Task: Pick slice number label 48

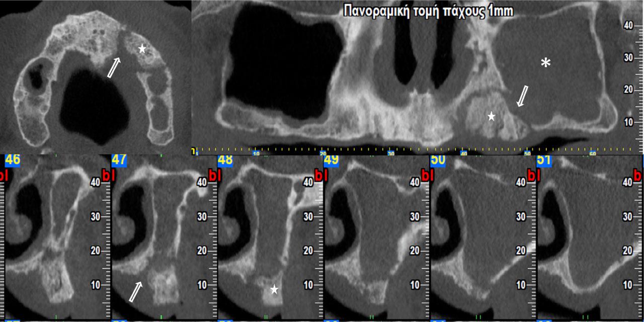Action: (x=226, y=161)
